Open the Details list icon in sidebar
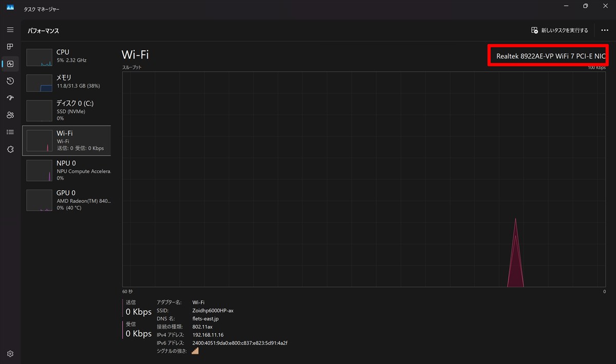 pyautogui.click(x=10, y=132)
